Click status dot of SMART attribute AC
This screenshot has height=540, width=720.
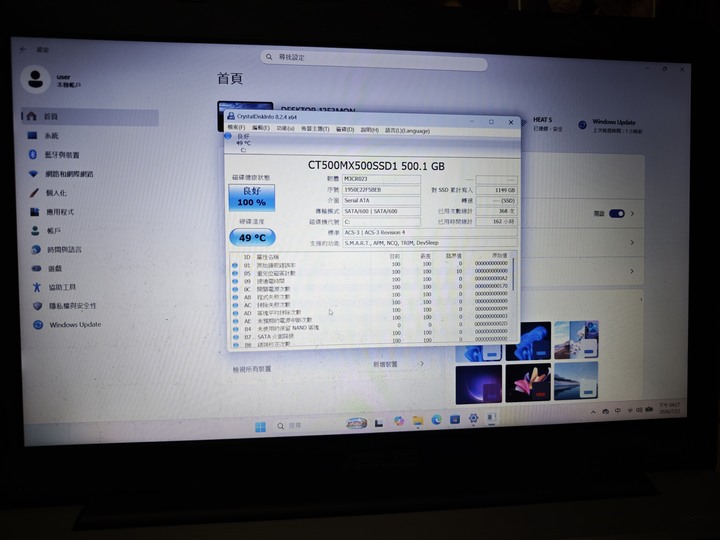coord(235,305)
